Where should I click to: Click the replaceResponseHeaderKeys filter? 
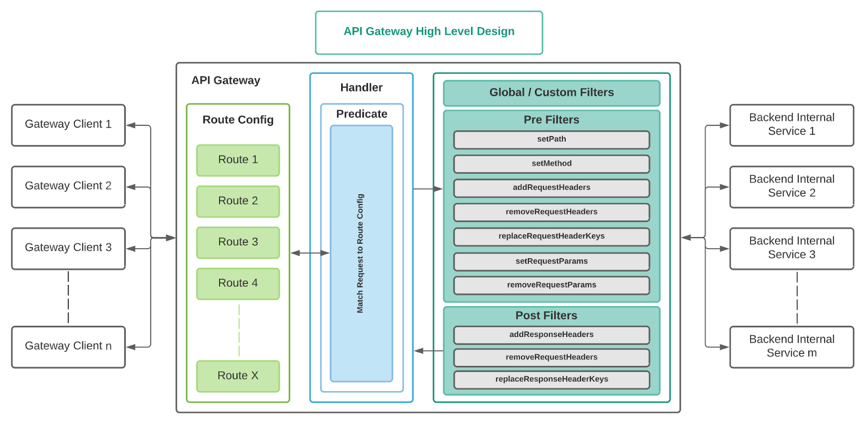pos(552,380)
